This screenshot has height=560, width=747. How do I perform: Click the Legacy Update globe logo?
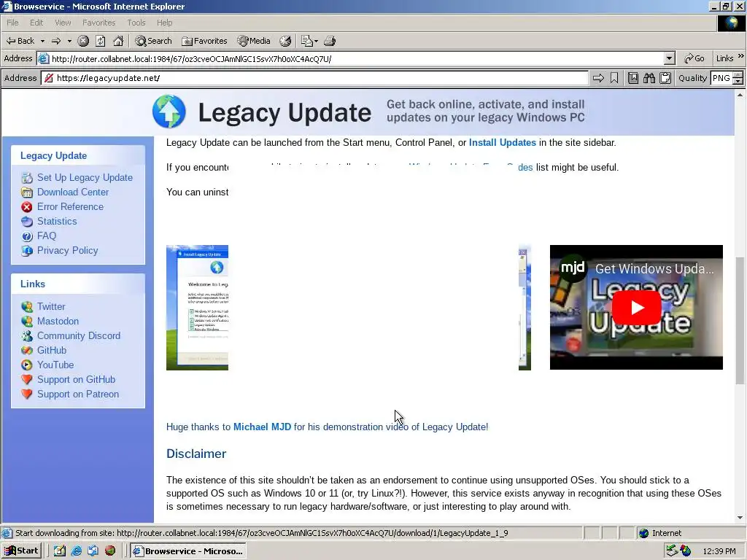coord(169,112)
